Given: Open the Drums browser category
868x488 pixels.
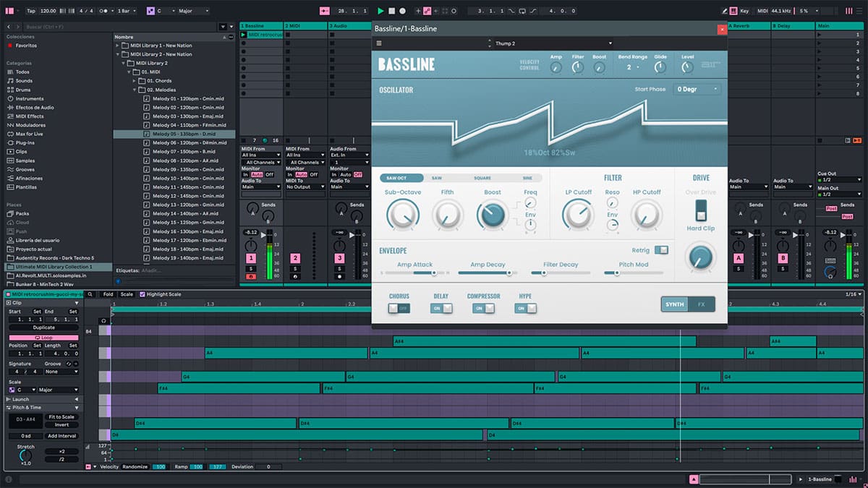Looking at the screenshot, I should click(x=23, y=90).
